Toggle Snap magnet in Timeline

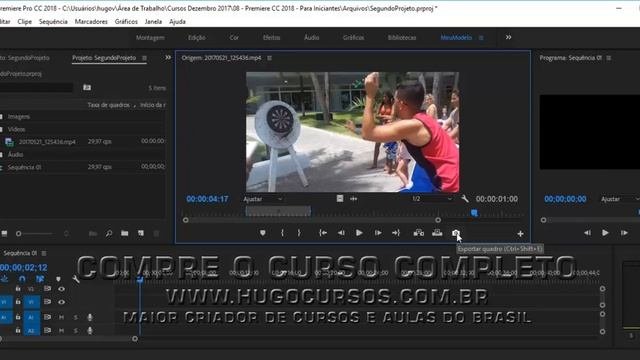pos(22,279)
